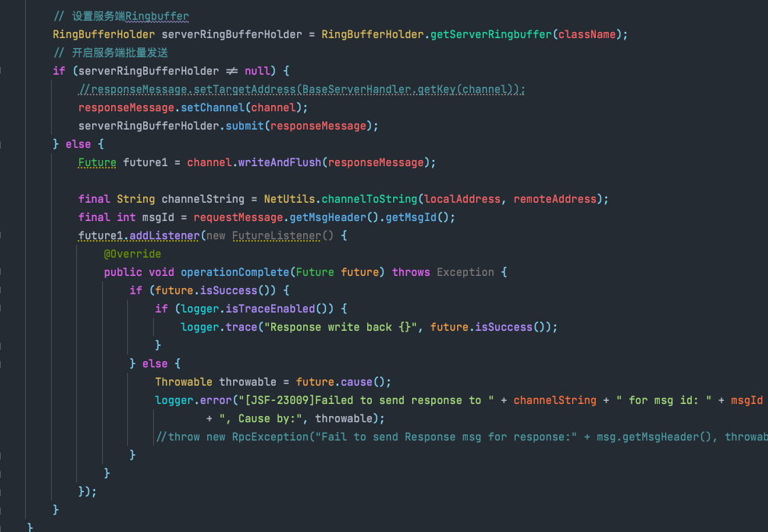Select the setChannel method call
This screenshot has width=768, height=532.
[213, 107]
